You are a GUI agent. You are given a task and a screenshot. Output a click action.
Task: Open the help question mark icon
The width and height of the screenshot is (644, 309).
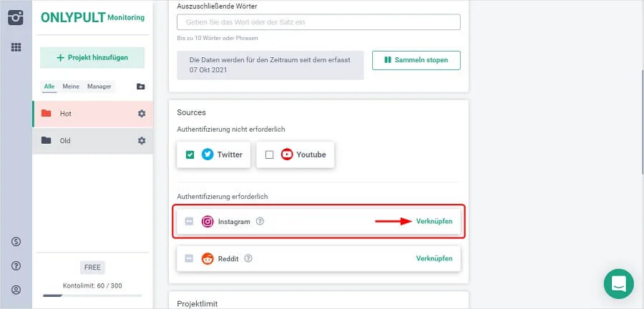coord(16,266)
